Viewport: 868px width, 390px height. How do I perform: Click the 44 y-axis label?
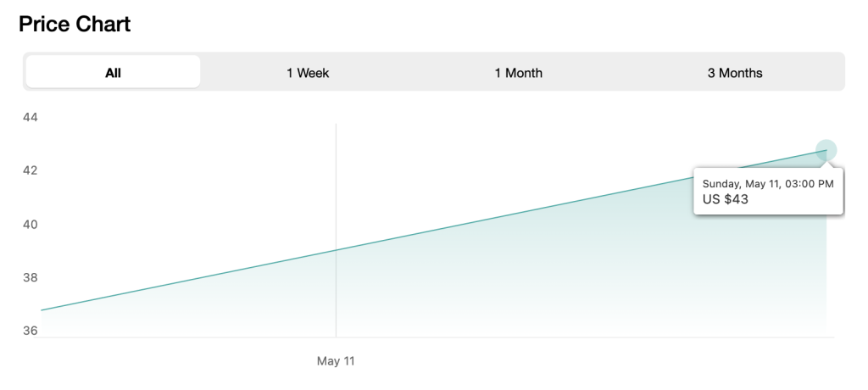[x=30, y=118]
